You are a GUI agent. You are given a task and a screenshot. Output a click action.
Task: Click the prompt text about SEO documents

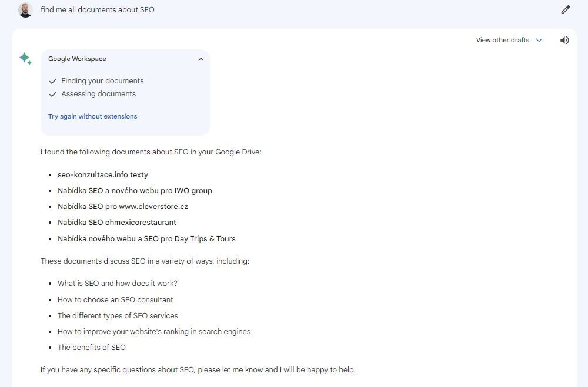[97, 10]
